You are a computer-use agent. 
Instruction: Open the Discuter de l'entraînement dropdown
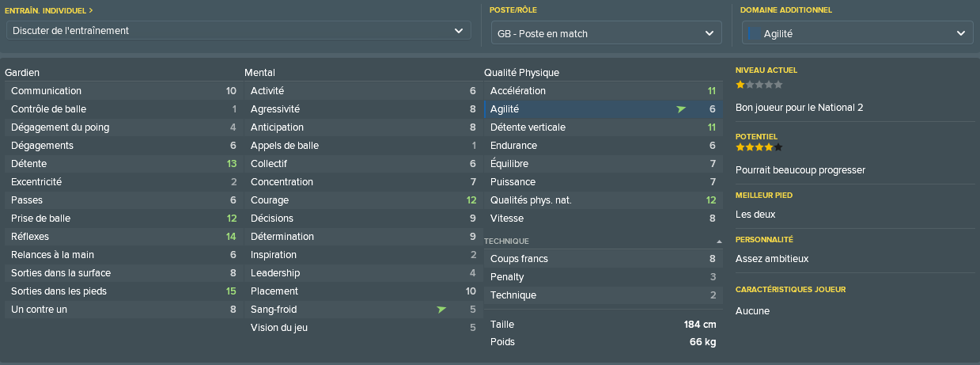click(x=239, y=31)
